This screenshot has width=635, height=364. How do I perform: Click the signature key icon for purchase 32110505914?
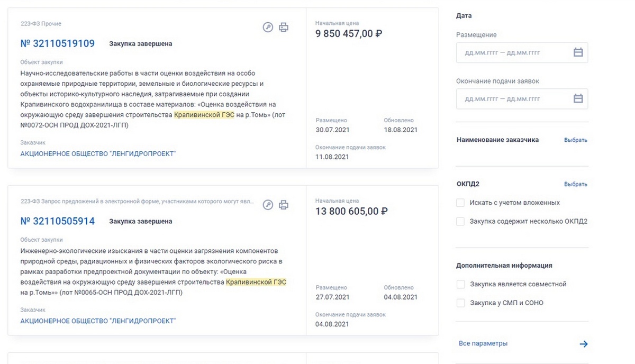point(268,205)
